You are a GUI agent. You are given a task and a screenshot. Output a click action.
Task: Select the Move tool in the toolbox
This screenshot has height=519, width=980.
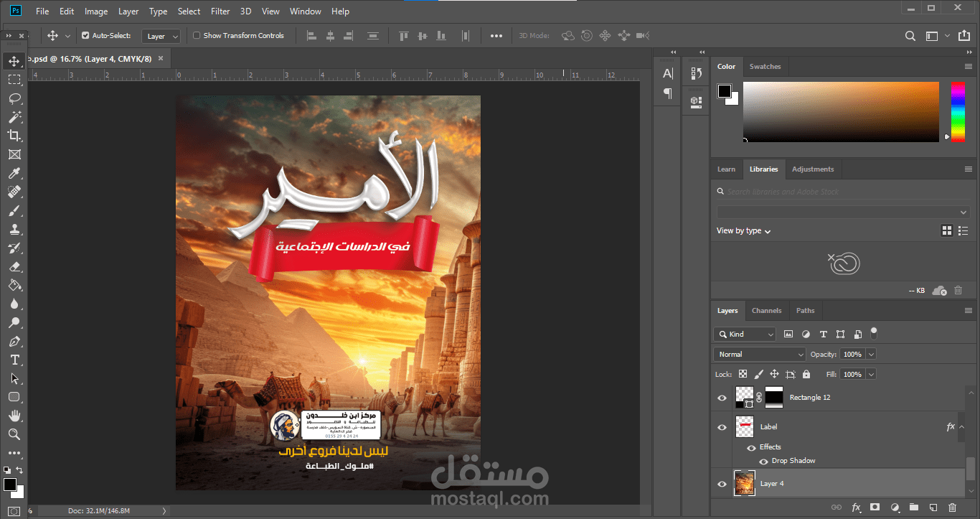click(x=14, y=61)
